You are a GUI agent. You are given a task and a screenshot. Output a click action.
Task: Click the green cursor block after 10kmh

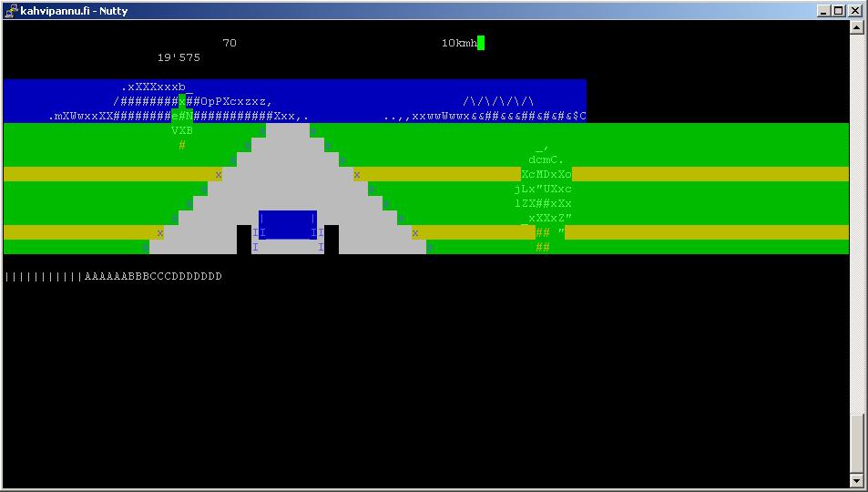481,43
